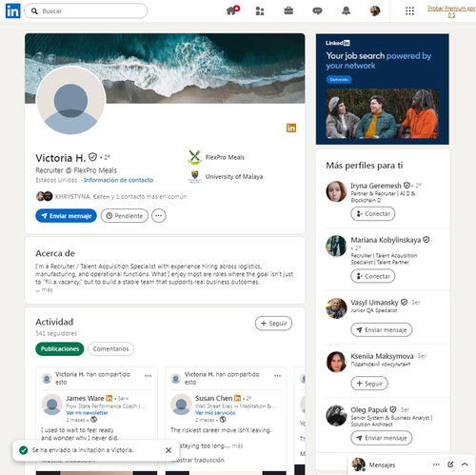Click James Ware's avatar in post
Image resolution: width=476 pixels, height=475 pixels.
52,405
